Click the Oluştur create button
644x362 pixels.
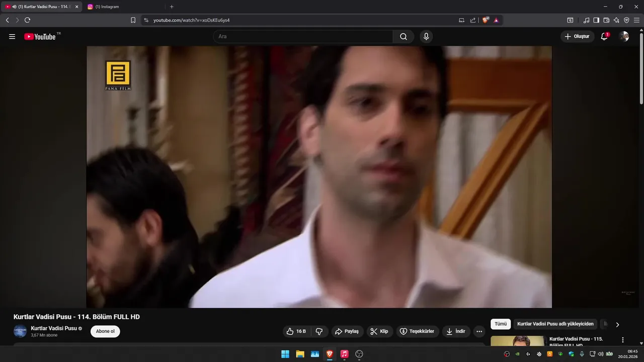point(577,36)
